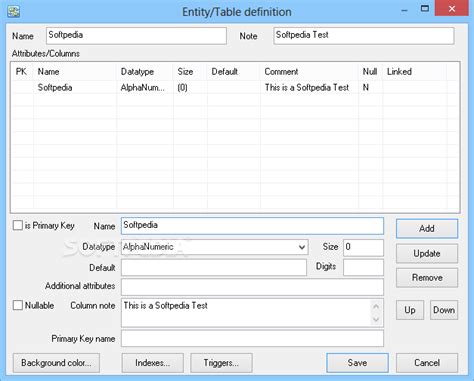Click the Column note scroll down arrow
The width and height of the screenshot is (474, 381).
click(x=376, y=319)
